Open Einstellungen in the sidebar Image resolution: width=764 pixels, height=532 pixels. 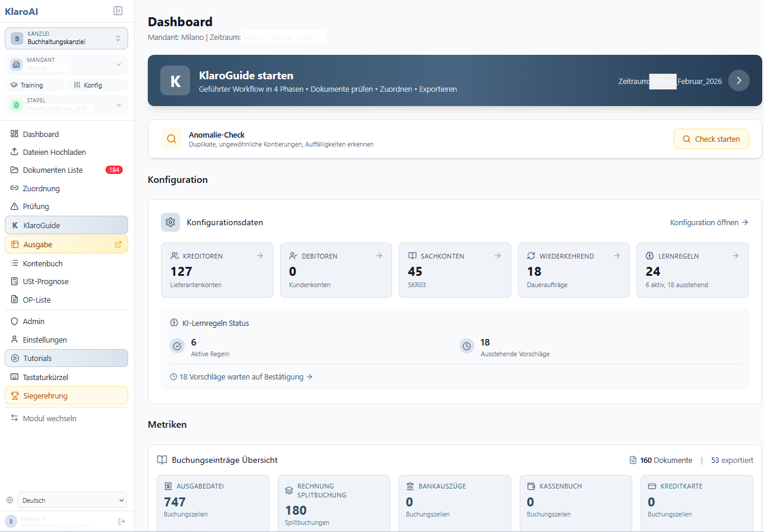tap(66, 340)
